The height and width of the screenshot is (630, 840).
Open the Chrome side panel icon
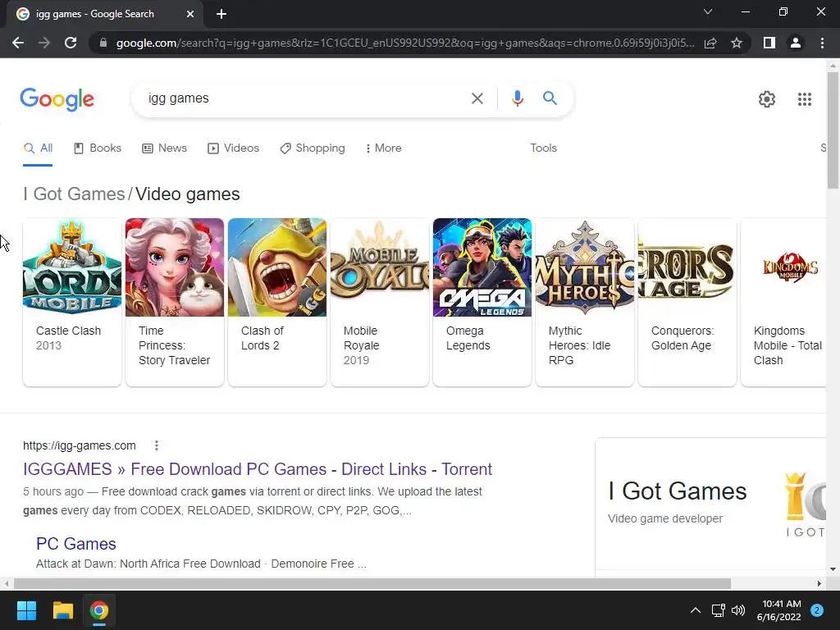point(769,43)
